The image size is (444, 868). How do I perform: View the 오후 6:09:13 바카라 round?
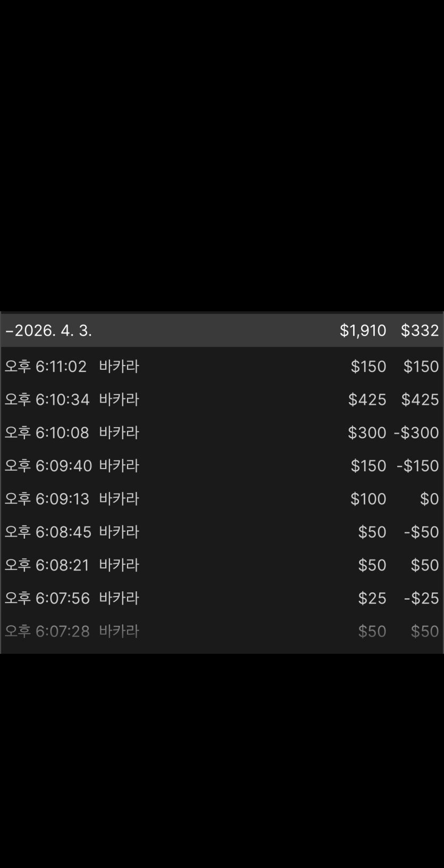[72, 499]
